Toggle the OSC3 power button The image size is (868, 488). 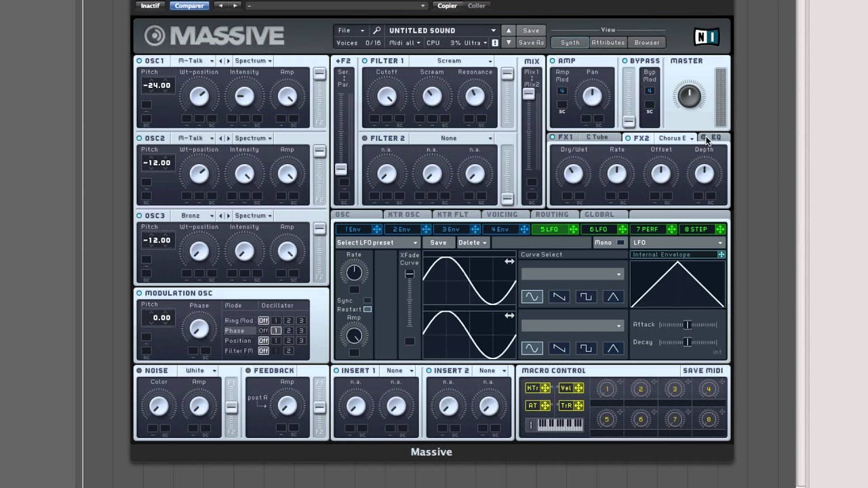139,216
